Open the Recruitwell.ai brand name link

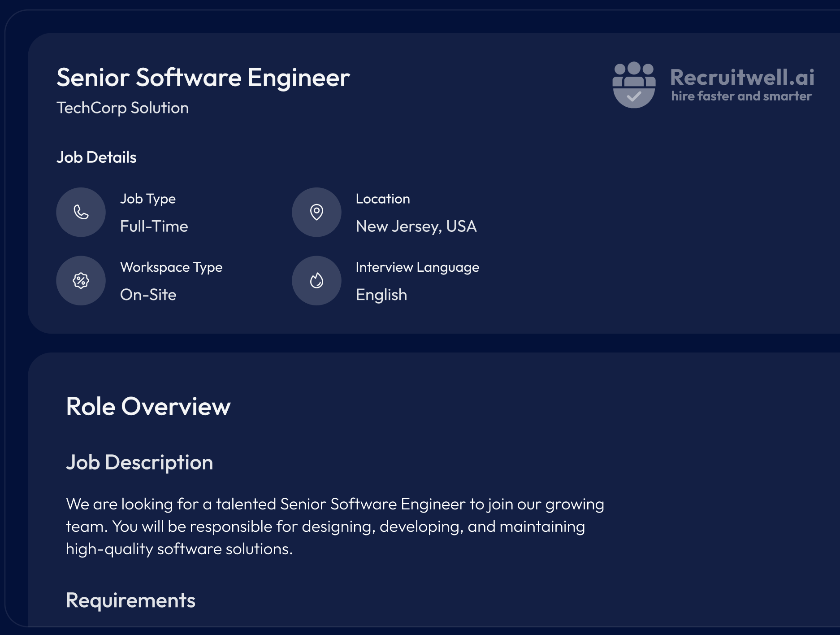[742, 77]
